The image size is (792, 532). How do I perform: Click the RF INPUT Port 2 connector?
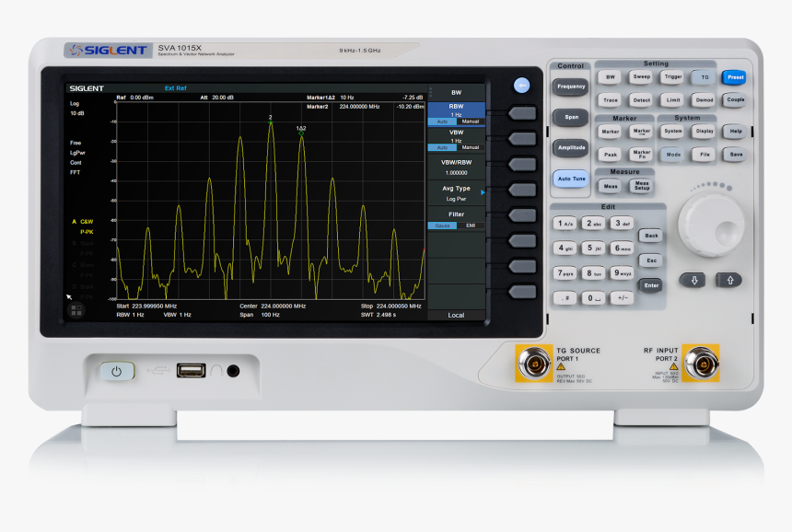[701, 364]
